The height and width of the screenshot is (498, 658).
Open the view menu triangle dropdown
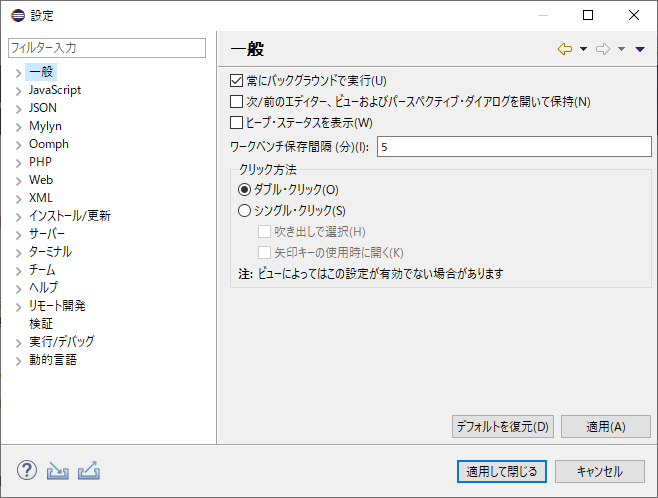(640, 50)
